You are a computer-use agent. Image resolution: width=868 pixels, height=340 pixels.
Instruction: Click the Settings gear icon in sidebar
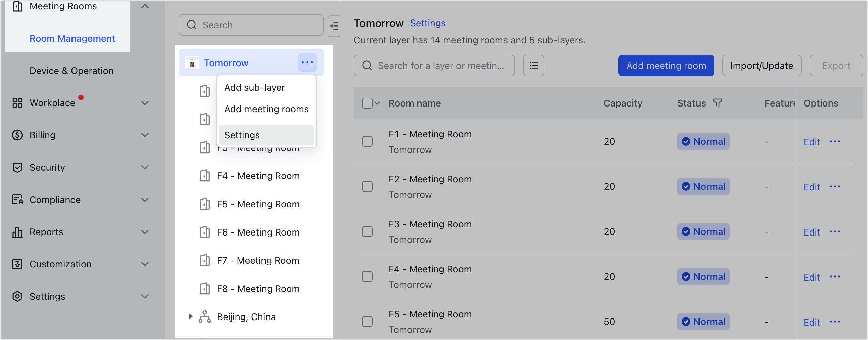coord(17,296)
